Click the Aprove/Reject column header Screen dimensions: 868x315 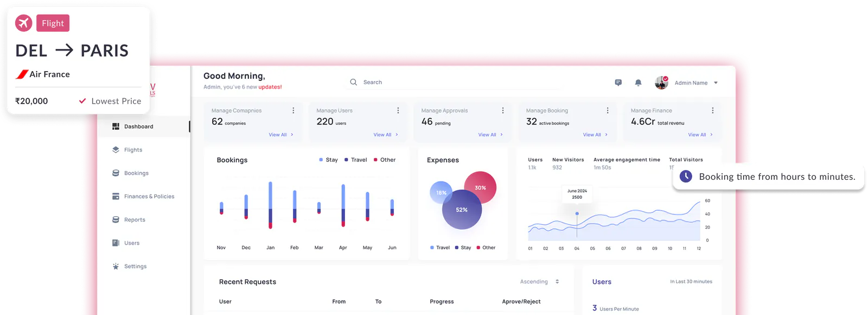click(x=521, y=301)
